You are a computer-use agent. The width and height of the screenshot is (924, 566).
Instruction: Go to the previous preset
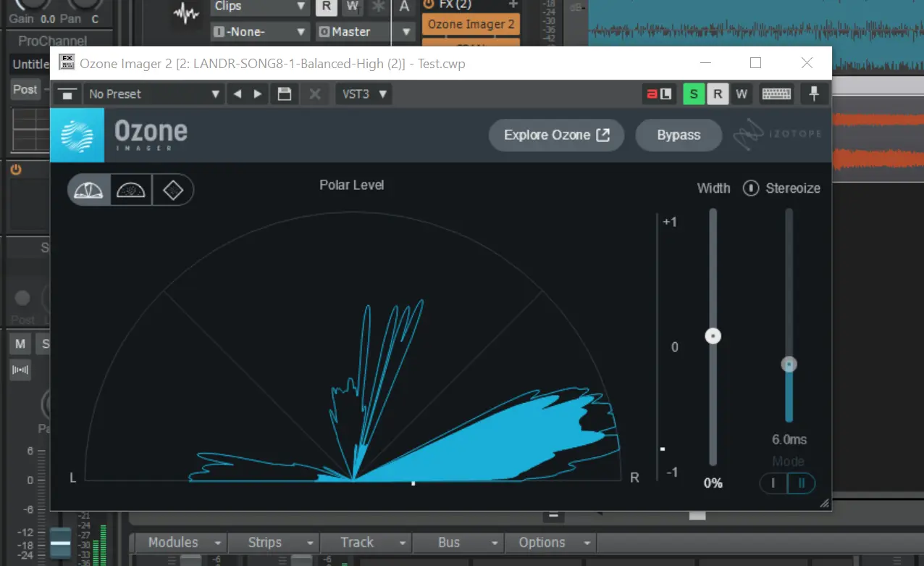237,94
